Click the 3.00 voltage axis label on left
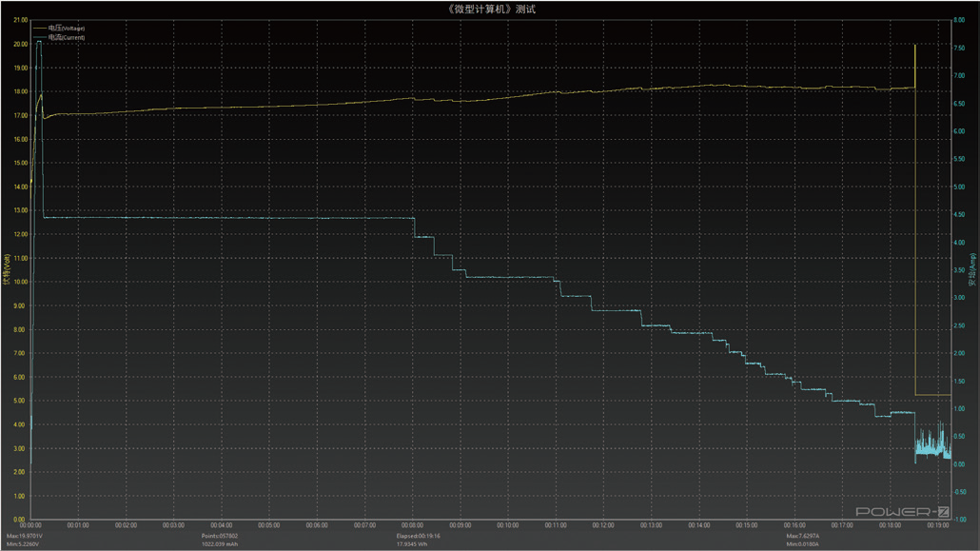Image resolution: width=980 pixels, height=551 pixels. [x=19, y=448]
